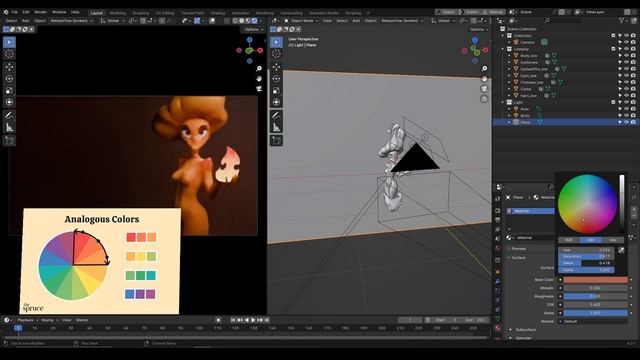Viewport: 640px width, 360px height.
Task: Toggle camera view in left viewport
Action: point(259,89)
